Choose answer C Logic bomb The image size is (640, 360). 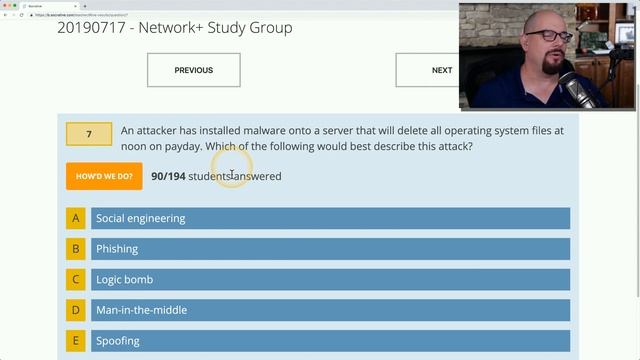pyautogui.click(x=330, y=280)
